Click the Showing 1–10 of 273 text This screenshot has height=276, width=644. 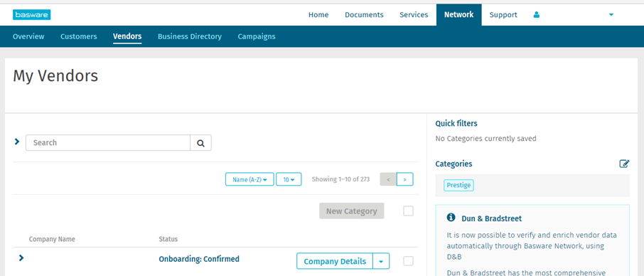[x=340, y=179]
